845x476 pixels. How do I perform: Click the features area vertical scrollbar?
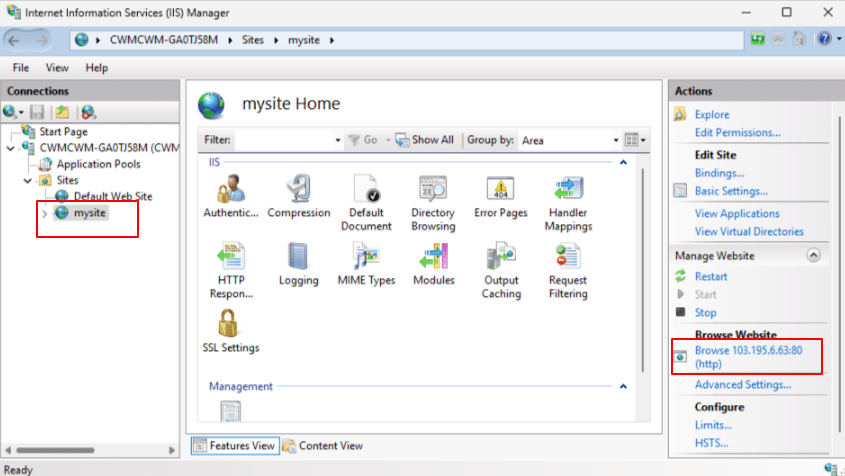(642, 270)
